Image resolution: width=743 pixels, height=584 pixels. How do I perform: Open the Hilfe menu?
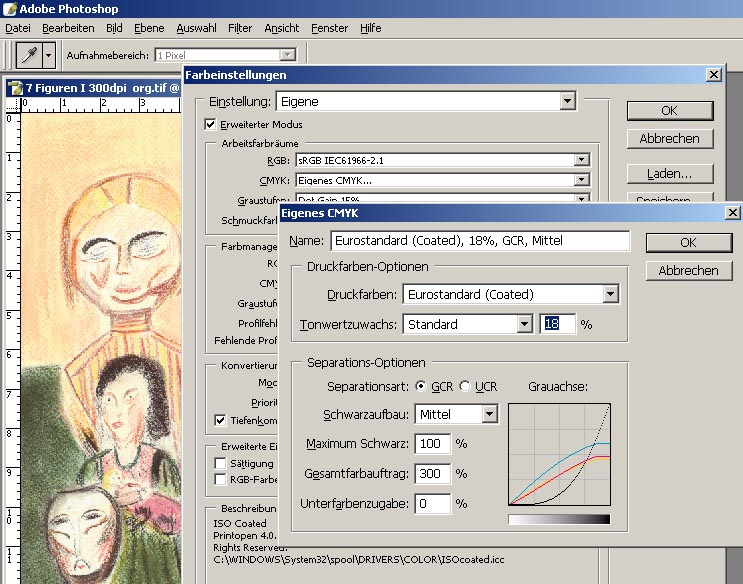371,28
